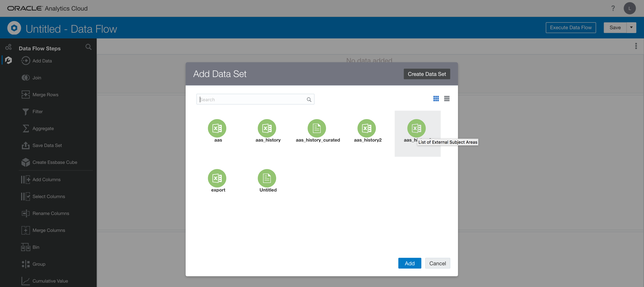Select Create Essbase Cube step

49,162
